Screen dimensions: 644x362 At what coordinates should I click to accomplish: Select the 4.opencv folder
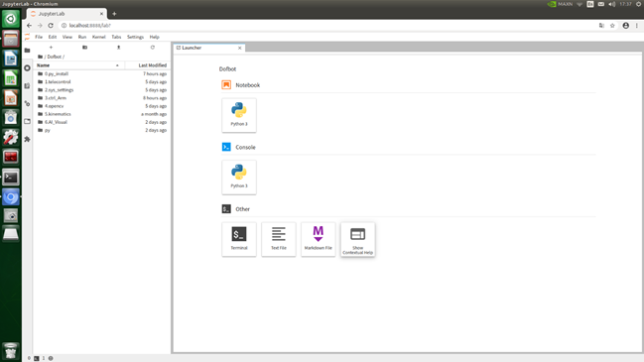(101, 106)
